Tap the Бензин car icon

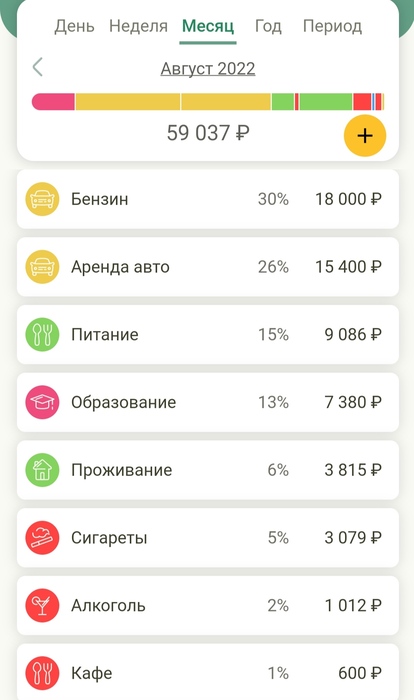tap(42, 199)
